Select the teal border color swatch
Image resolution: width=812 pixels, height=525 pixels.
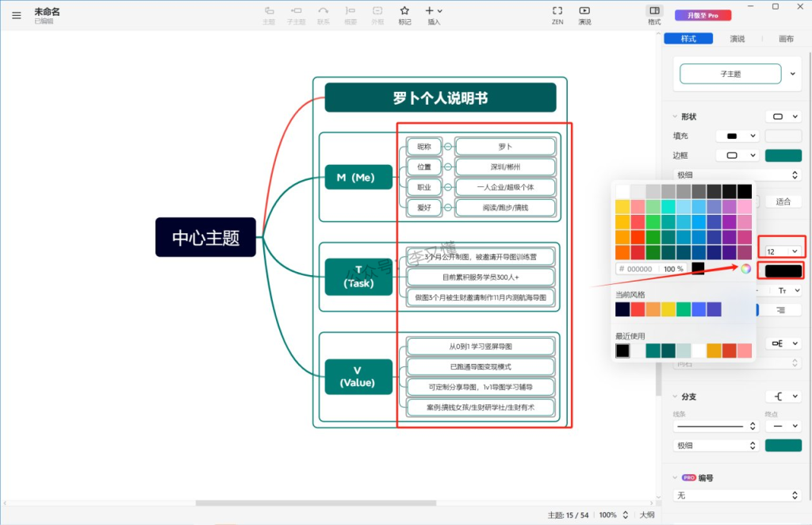coord(783,155)
